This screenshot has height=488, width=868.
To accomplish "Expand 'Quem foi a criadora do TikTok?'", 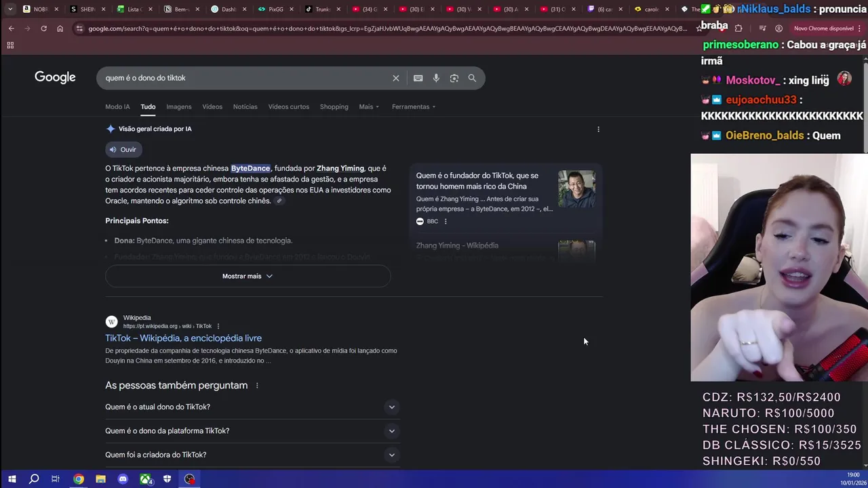I will (x=252, y=455).
